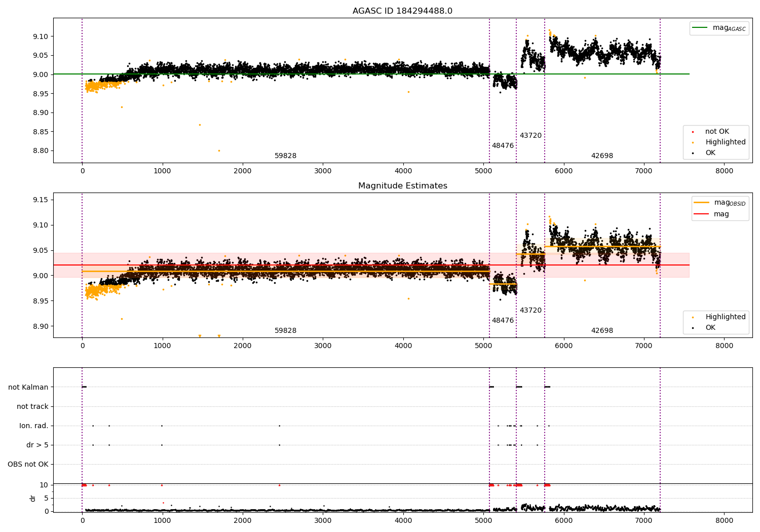Click the 'dr > 5' axis label
The height and width of the screenshot is (532, 760).
coord(37,445)
